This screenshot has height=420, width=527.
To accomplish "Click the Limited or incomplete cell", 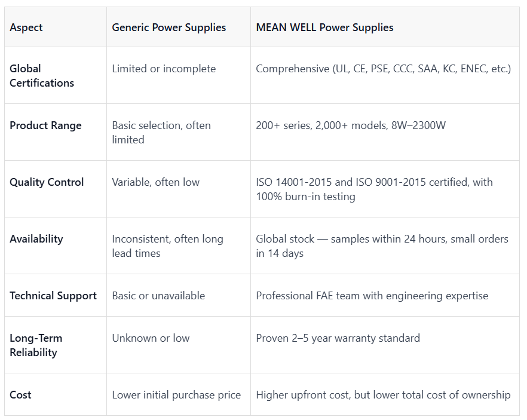I will 164,69.
